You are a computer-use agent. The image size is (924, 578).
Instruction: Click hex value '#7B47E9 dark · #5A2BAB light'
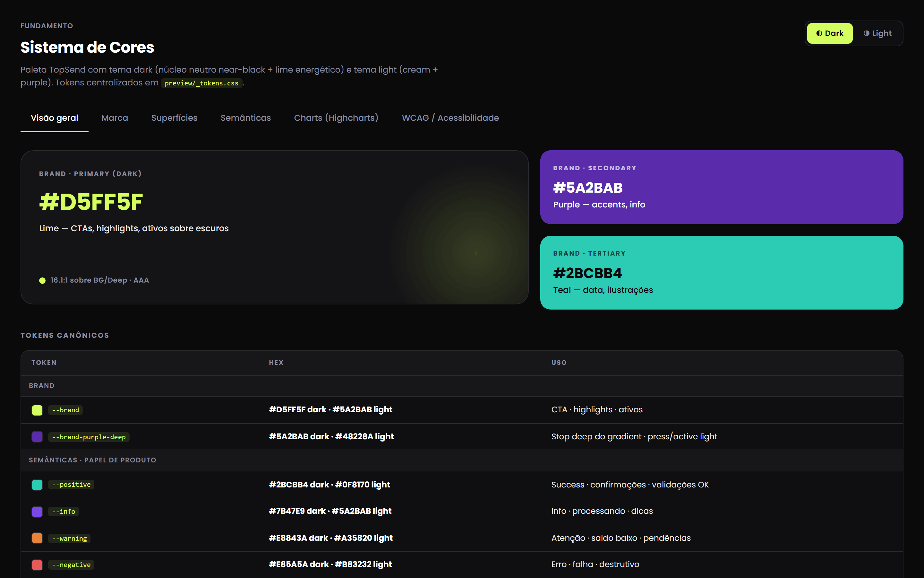330,511
